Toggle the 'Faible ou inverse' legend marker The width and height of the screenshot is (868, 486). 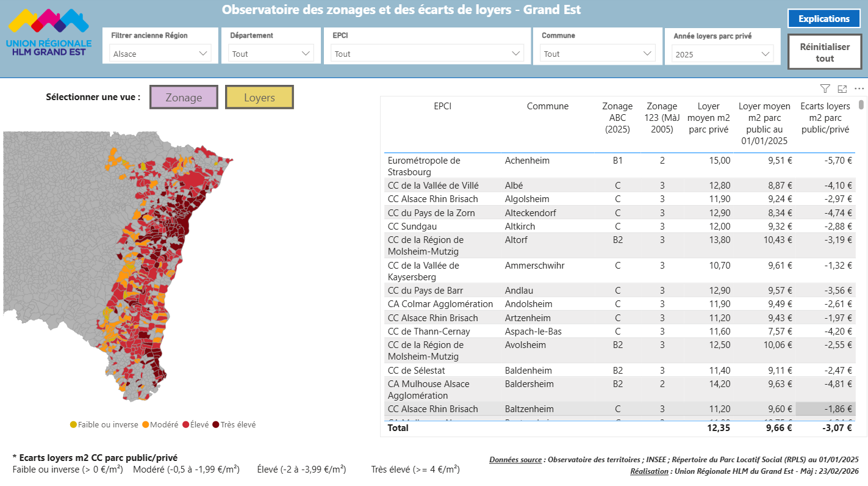(74, 424)
